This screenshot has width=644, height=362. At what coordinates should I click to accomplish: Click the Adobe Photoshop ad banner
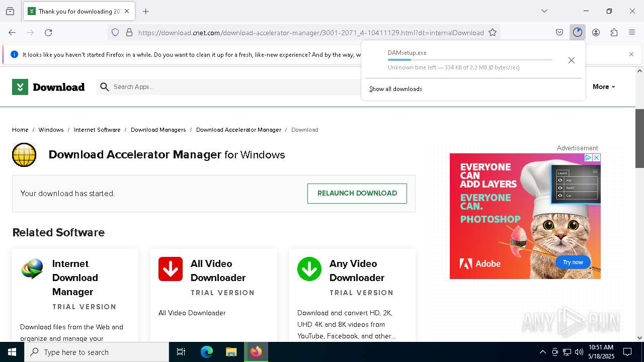[525, 216]
